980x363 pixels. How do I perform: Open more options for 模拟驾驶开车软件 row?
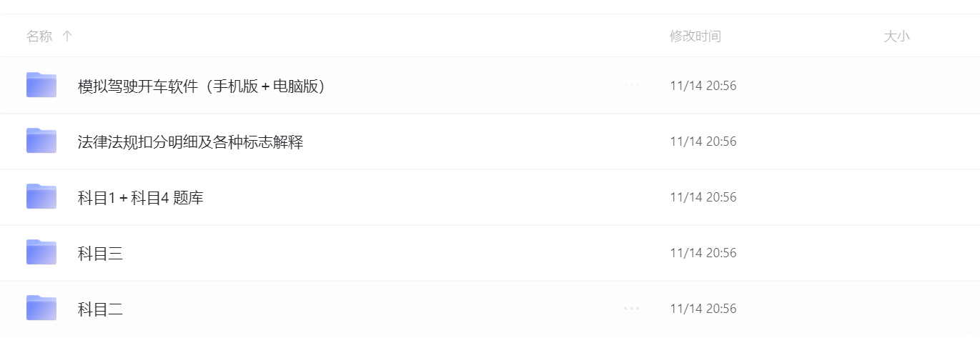pyautogui.click(x=631, y=86)
